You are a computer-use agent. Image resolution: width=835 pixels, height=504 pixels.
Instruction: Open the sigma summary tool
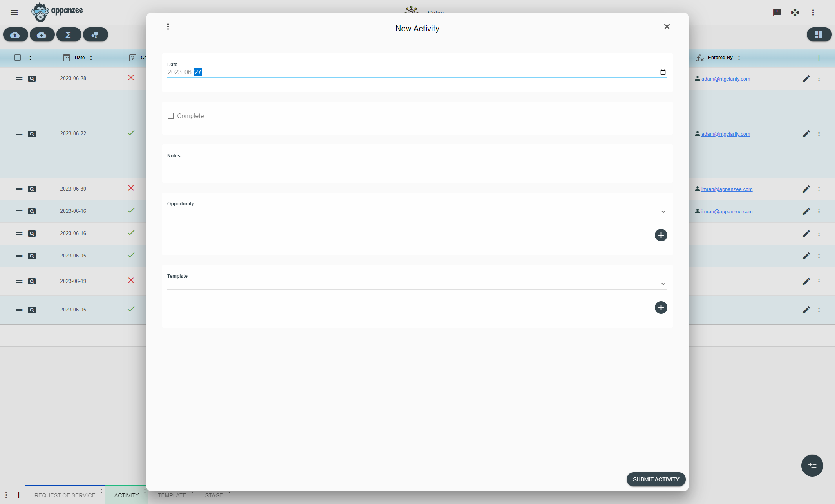[69, 35]
